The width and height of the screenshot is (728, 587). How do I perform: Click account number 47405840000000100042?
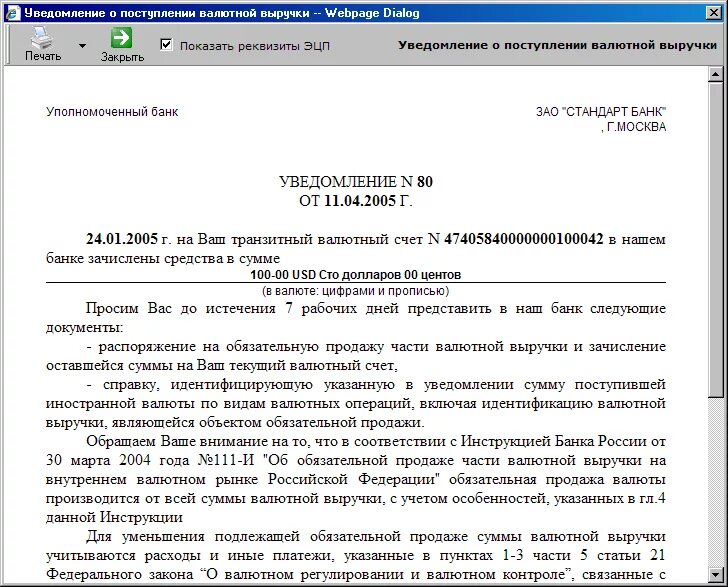point(524,239)
